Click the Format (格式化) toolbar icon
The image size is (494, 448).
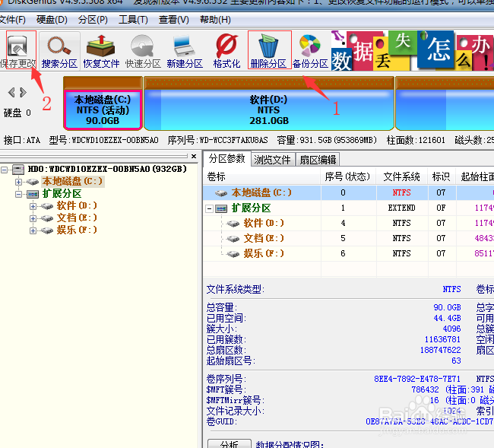[x=226, y=50]
